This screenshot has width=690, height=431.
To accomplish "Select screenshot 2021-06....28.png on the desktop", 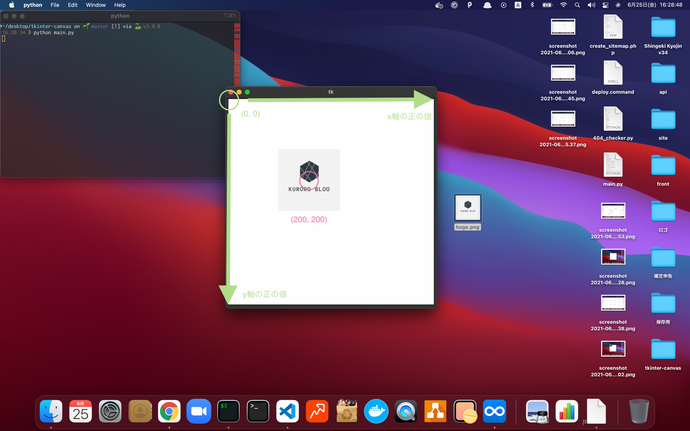I will (613, 266).
